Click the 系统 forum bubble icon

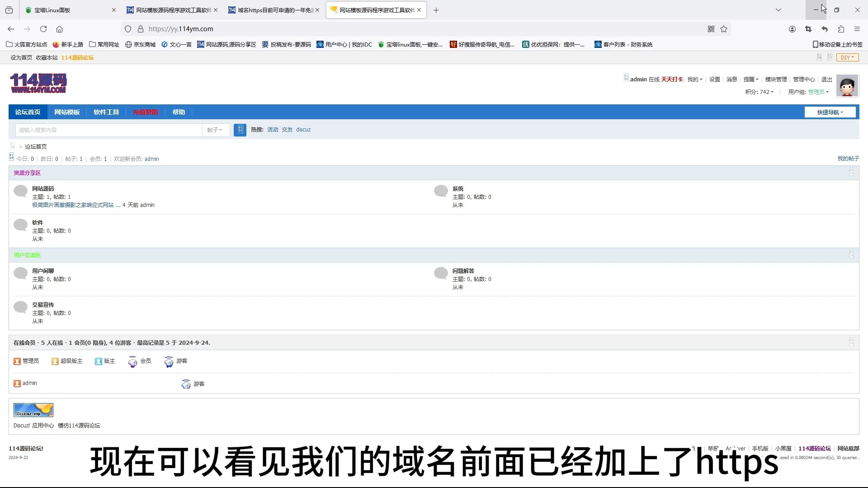click(x=441, y=191)
